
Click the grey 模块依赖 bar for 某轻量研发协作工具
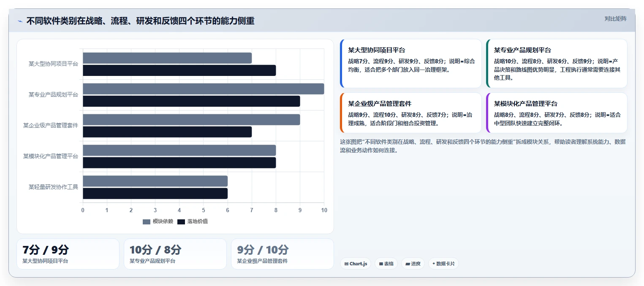tap(155, 181)
